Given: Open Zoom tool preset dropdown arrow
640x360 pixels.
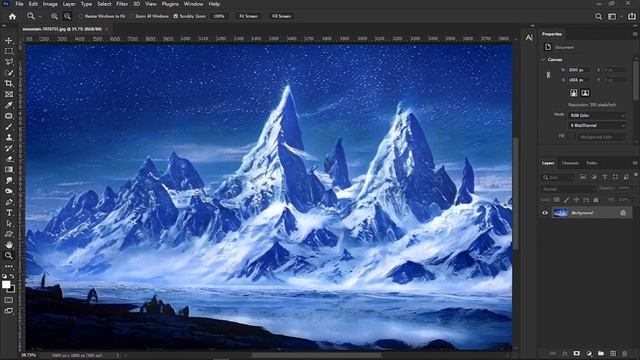Looking at the screenshot, I should coord(40,17).
